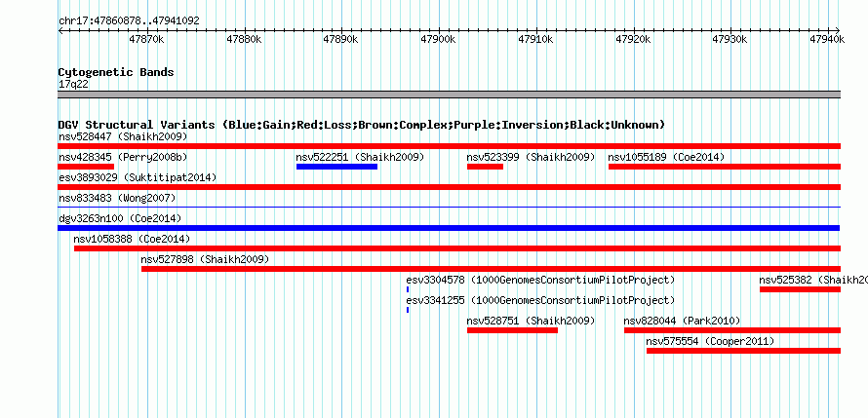Select the red nsv523399 bar
The height and width of the screenshot is (418, 868).
click(x=485, y=167)
